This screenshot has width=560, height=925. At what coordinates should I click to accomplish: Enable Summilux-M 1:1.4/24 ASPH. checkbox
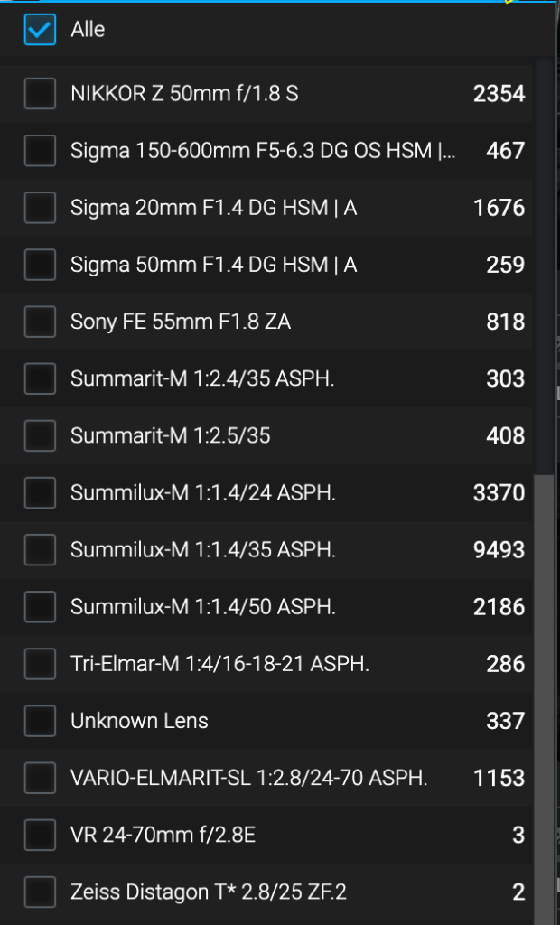pos(40,492)
